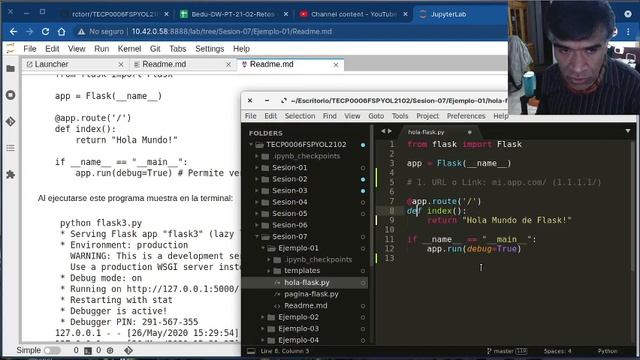Click the git diamond icon in status bar
640x360 pixels.
128,350
